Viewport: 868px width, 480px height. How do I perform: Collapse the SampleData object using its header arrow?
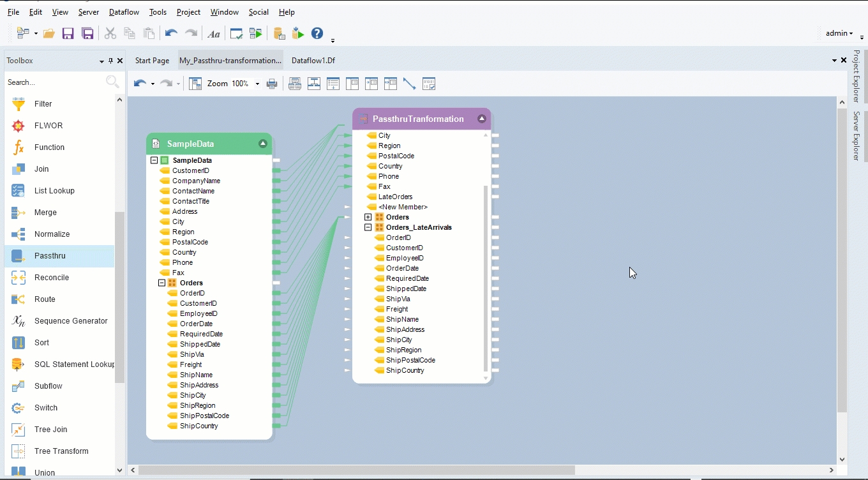[263, 144]
